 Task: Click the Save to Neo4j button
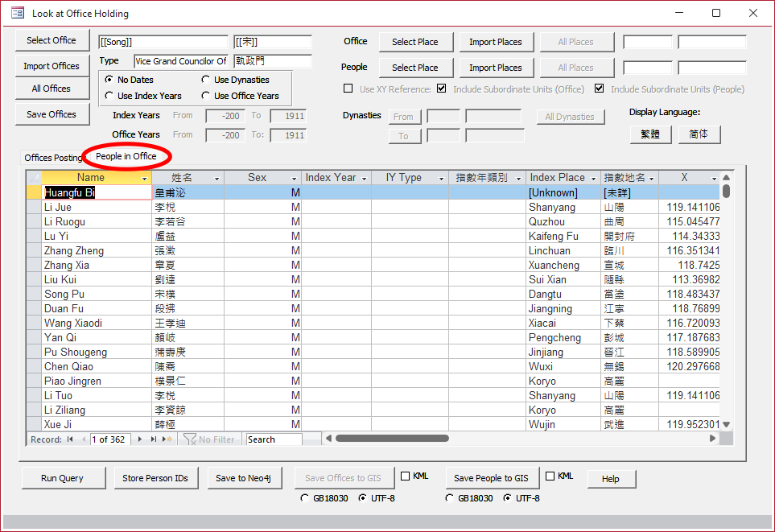coord(244,478)
